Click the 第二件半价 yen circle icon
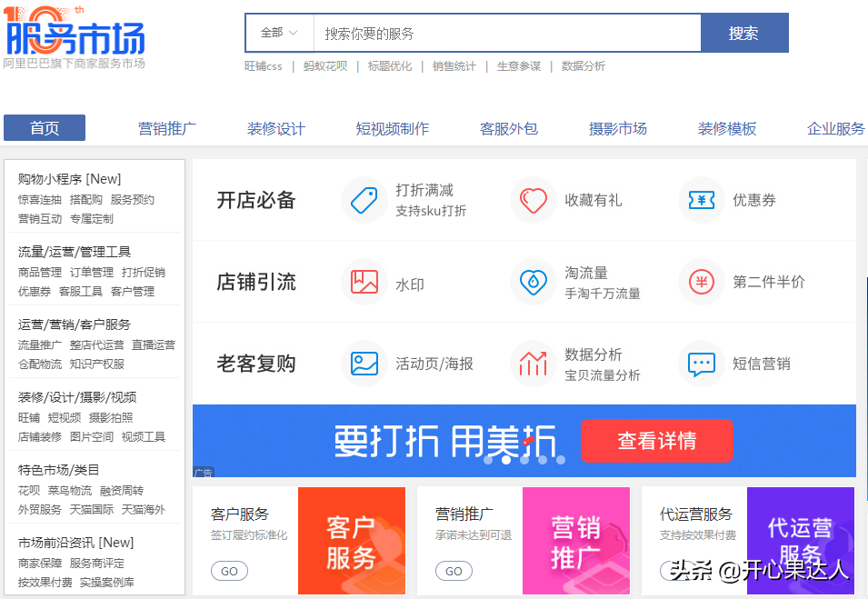The image size is (868, 599). click(702, 282)
